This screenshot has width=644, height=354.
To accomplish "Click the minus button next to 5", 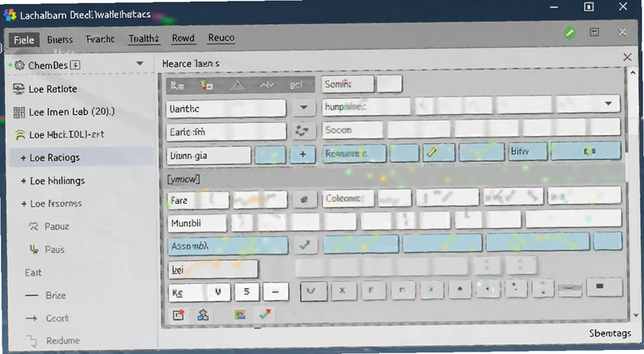I will tap(275, 292).
